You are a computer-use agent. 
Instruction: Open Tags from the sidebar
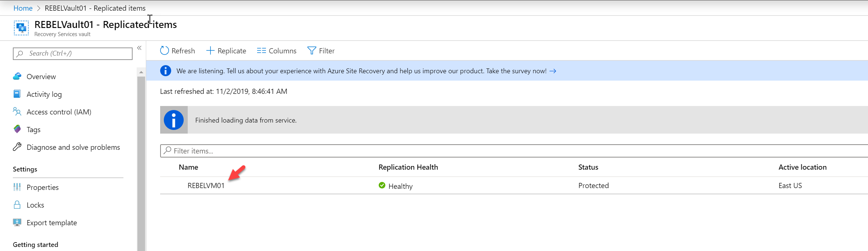[x=33, y=130]
